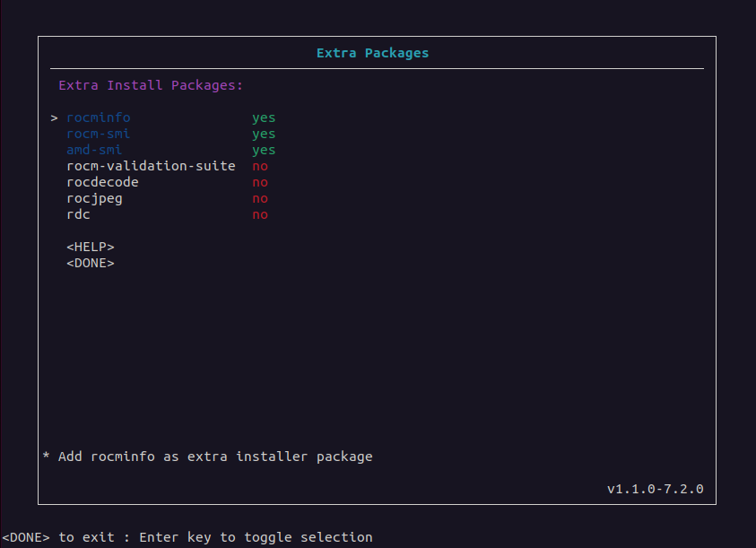Image resolution: width=756 pixels, height=548 pixels.
Task: Select the amd-smi package entry
Action: 94,150
